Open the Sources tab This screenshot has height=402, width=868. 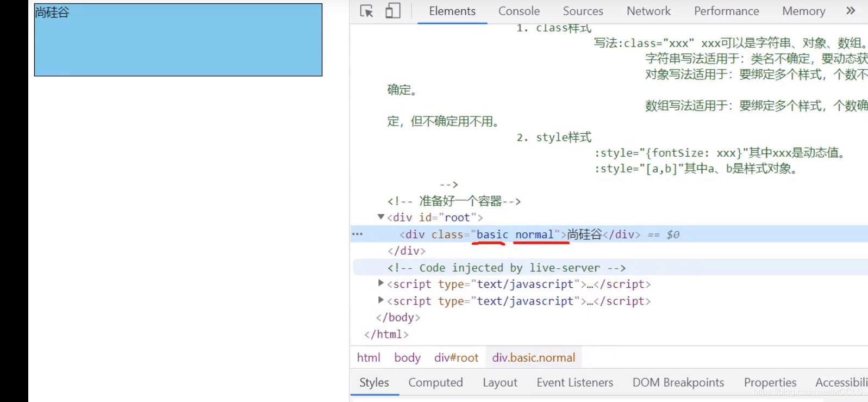[583, 11]
